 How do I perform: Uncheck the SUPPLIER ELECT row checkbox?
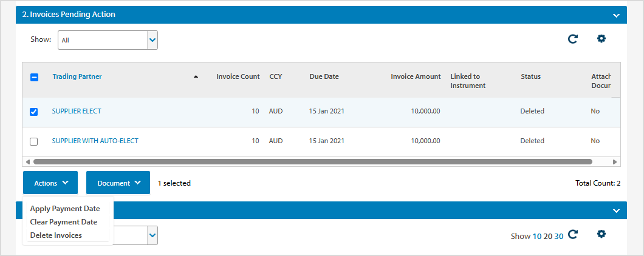click(34, 112)
